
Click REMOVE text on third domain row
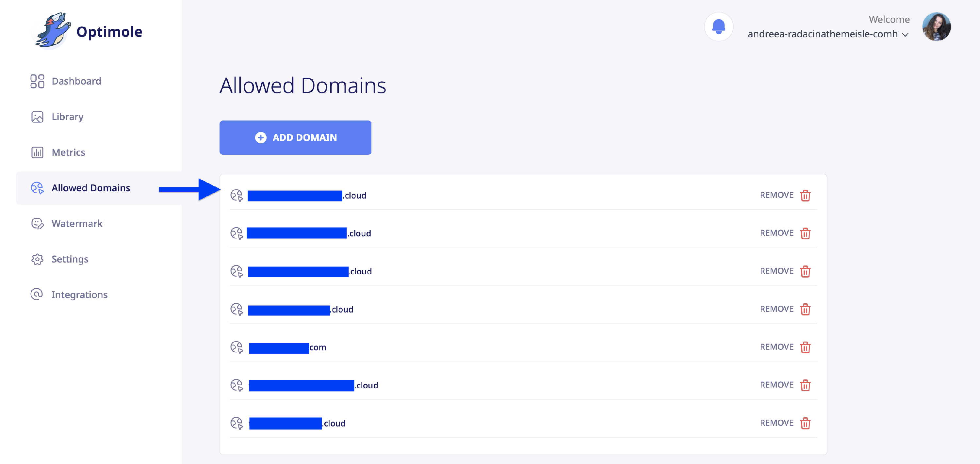coord(776,271)
